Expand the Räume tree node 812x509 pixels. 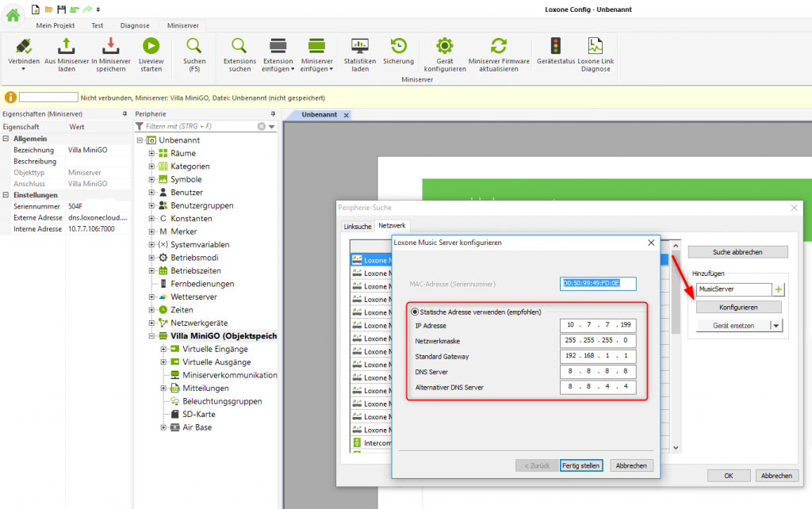tap(152, 153)
